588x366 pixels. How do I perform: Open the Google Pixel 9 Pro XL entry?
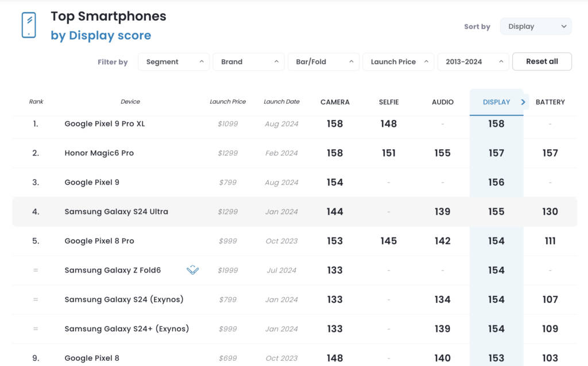(105, 124)
